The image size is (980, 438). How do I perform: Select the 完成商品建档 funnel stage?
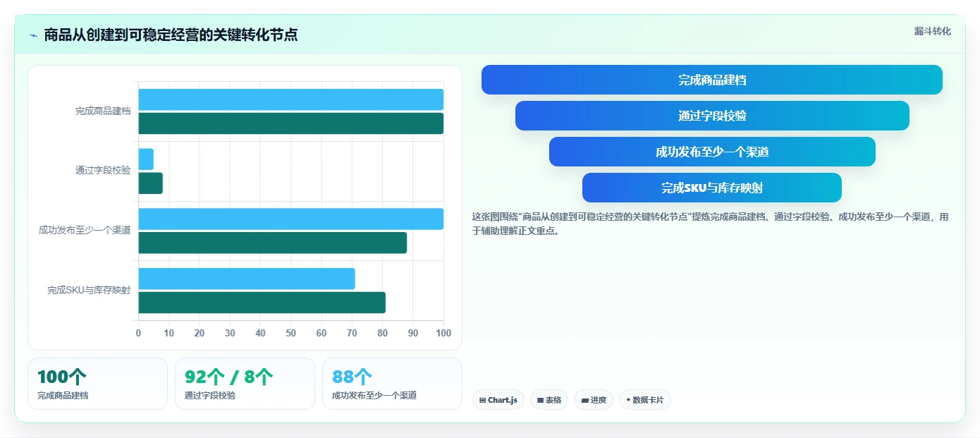tap(712, 80)
